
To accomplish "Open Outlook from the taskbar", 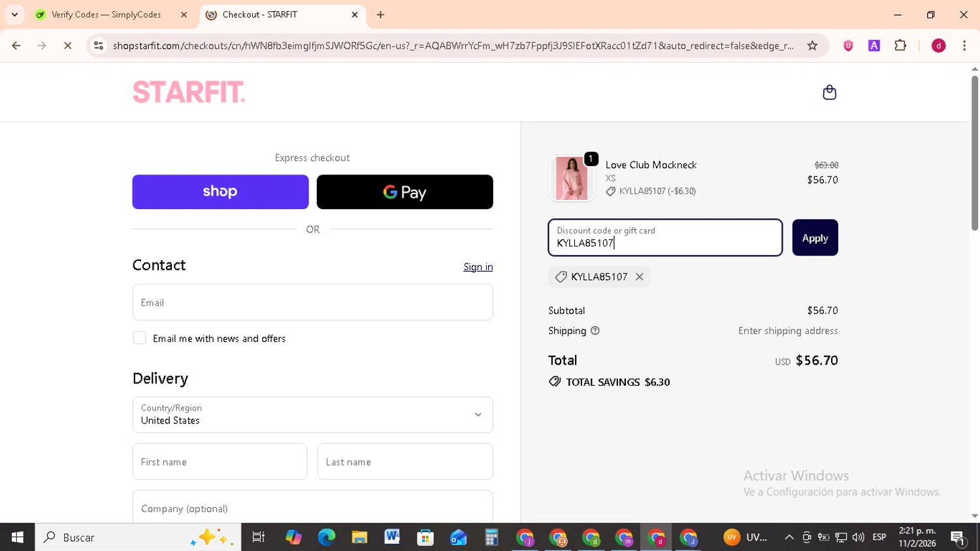I will (x=458, y=537).
